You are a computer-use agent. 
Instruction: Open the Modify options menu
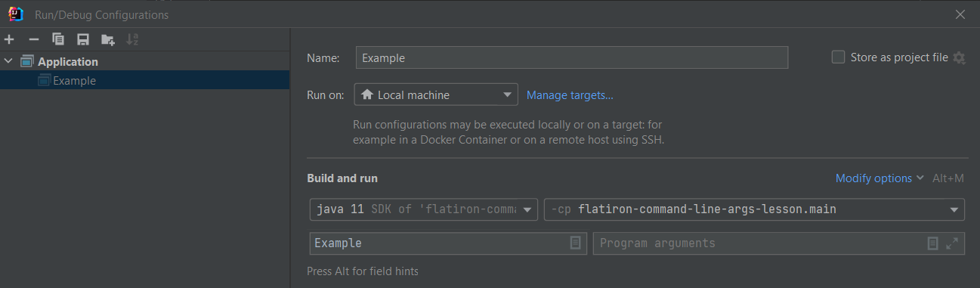880,178
